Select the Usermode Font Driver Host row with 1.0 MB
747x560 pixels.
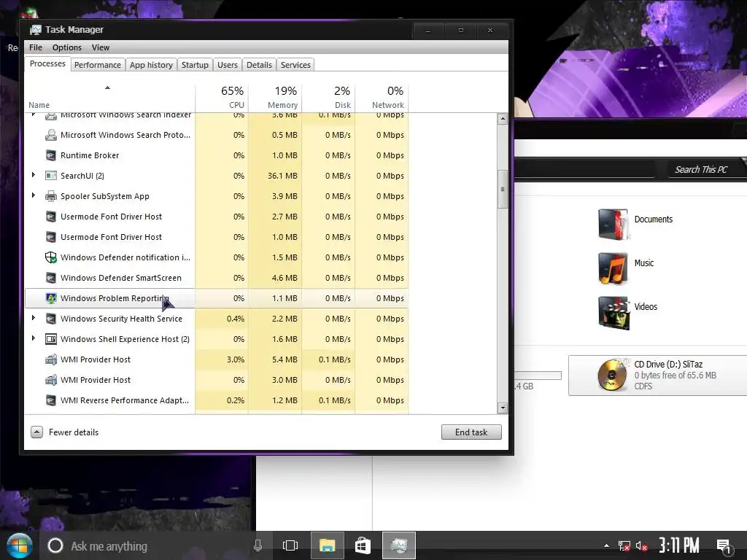[216, 237]
